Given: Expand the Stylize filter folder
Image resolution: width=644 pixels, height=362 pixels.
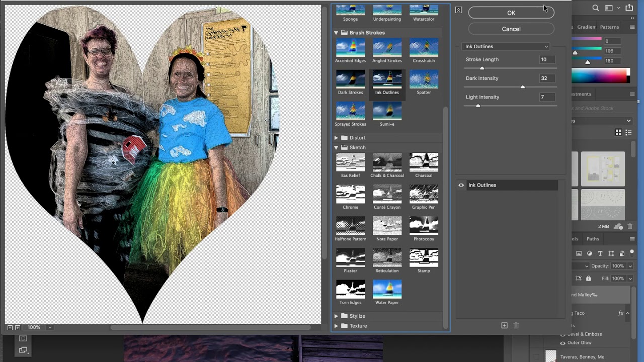Looking at the screenshot, I should 336,316.
